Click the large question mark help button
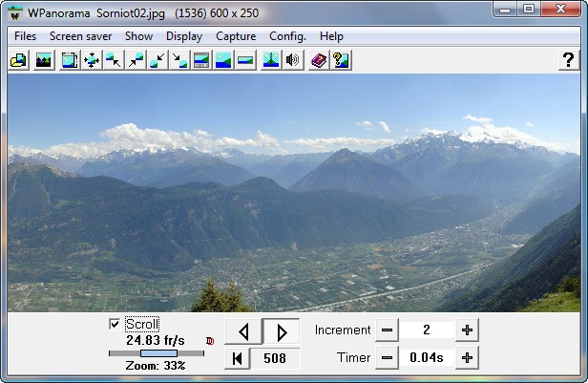Screen dimensions: 588x383 pos(569,60)
